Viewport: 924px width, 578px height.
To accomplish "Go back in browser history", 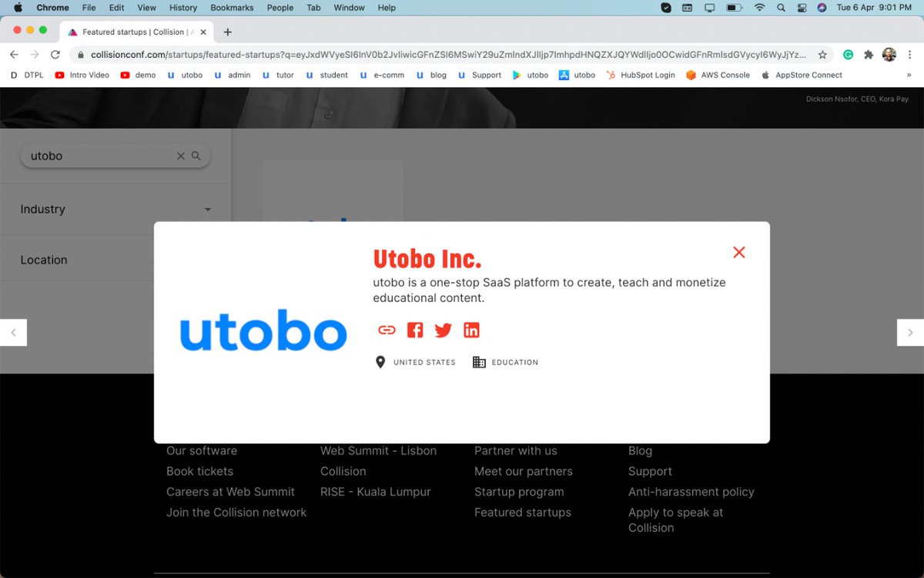I will coord(14,55).
